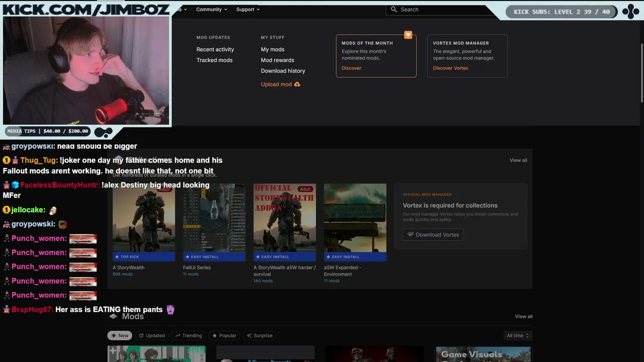Open the Discover Vortex link
Viewport: 644px width, 362px height.
tap(451, 68)
